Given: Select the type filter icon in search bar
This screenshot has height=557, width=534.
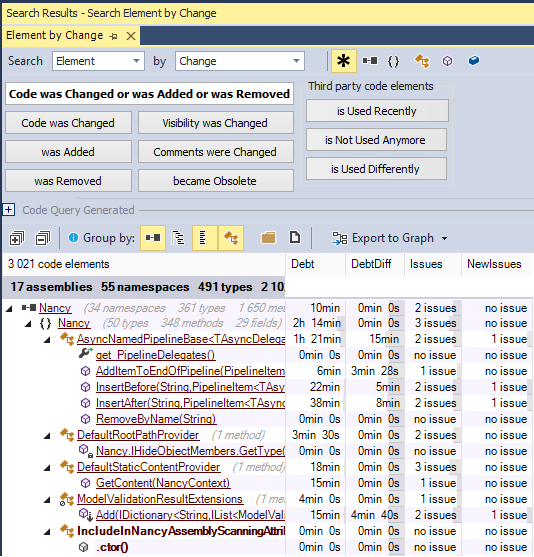Looking at the screenshot, I should coord(422,61).
